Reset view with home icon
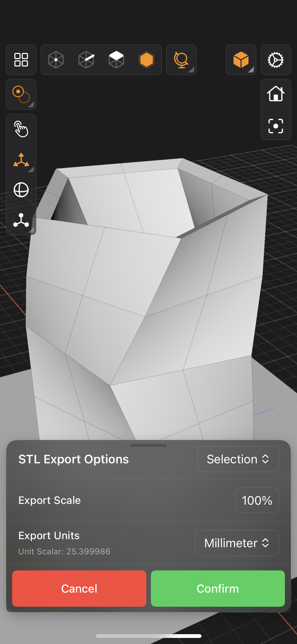The width and height of the screenshot is (297, 644). 276,94
